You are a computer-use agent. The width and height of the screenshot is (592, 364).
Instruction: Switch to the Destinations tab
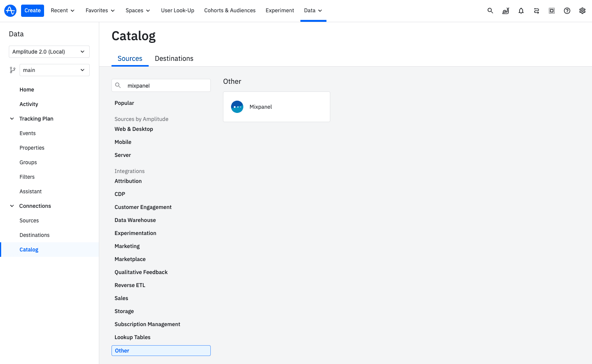coord(174,58)
